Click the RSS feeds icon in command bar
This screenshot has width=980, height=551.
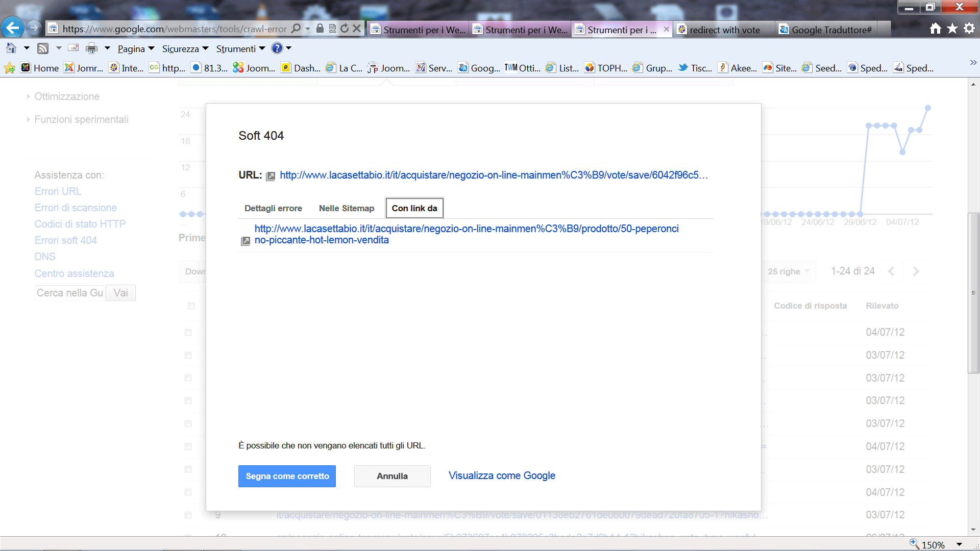[x=43, y=48]
